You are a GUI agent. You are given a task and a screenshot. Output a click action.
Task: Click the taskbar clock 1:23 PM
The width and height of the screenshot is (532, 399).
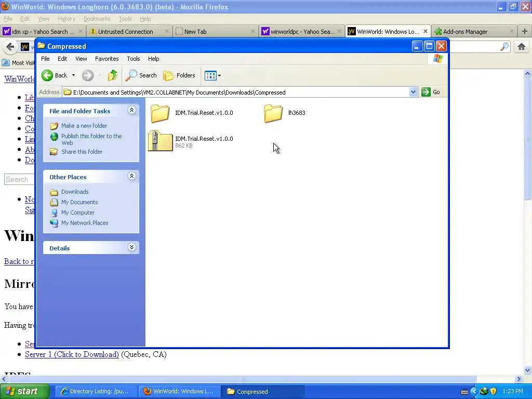[513, 392]
